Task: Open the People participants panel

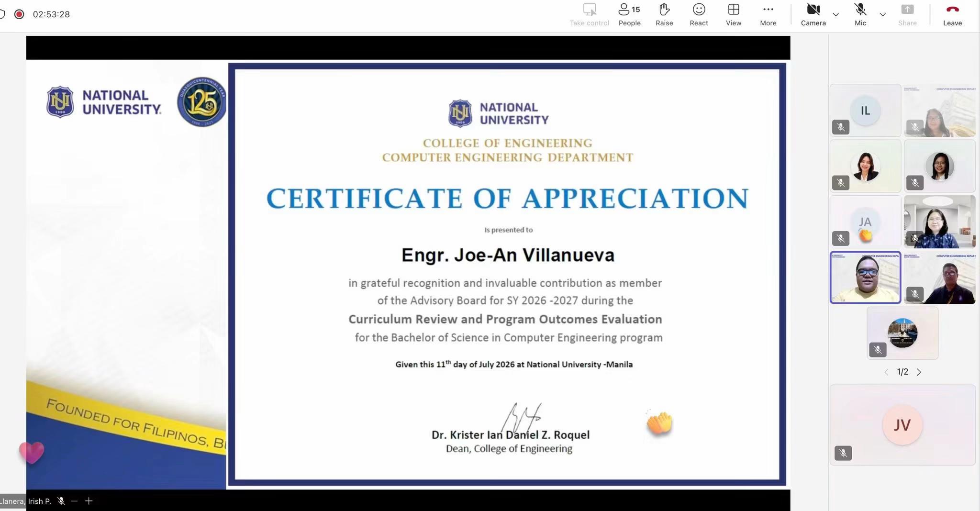Action: click(x=629, y=15)
